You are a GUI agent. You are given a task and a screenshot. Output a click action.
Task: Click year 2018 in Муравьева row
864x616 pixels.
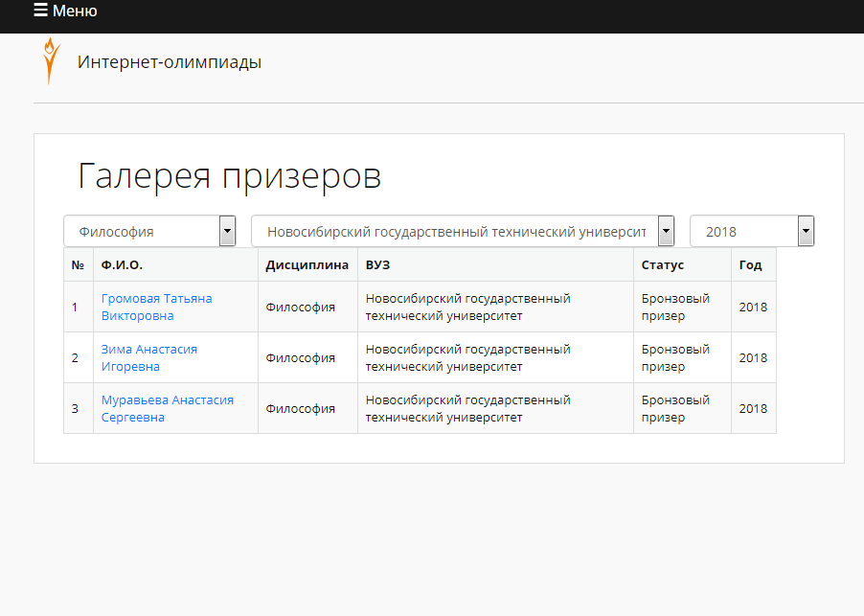click(754, 408)
